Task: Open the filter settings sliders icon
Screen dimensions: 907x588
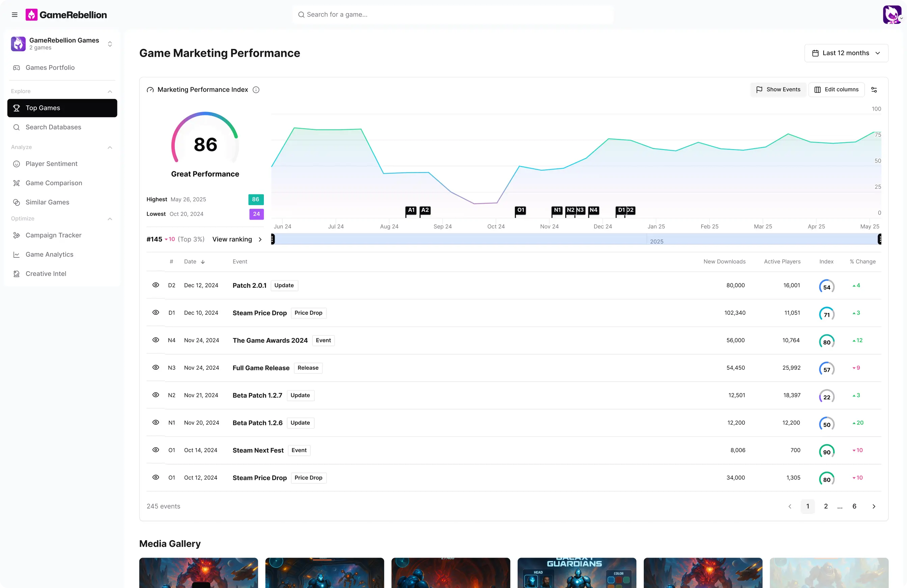Action: pos(874,89)
